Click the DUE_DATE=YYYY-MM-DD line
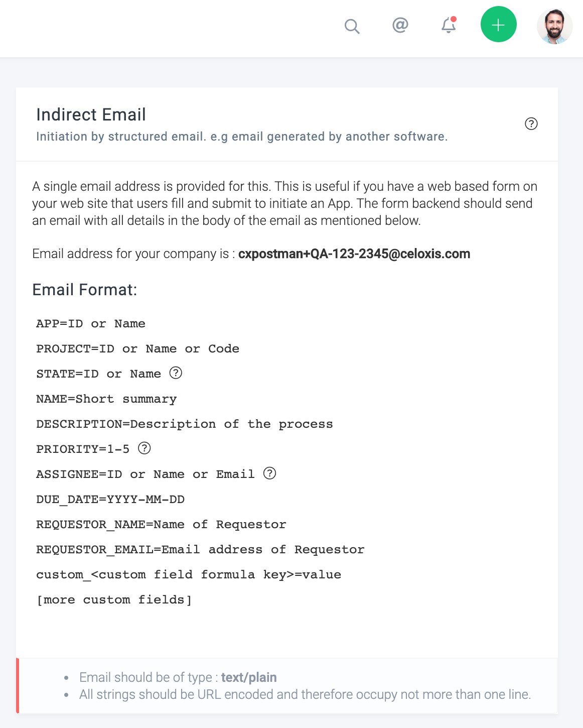Viewport: 583px width, 728px height. point(110,500)
